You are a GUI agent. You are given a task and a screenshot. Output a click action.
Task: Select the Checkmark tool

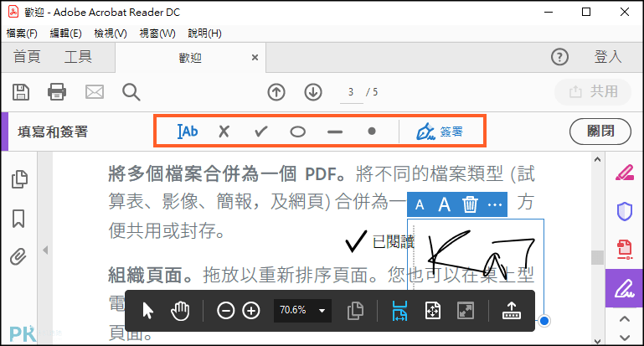(x=260, y=132)
